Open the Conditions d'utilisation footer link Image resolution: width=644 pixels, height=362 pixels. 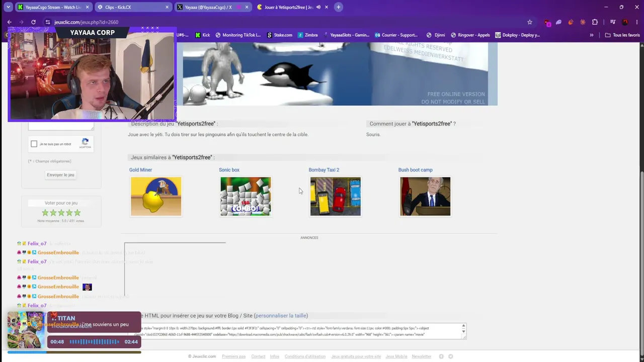tap(305, 356)
